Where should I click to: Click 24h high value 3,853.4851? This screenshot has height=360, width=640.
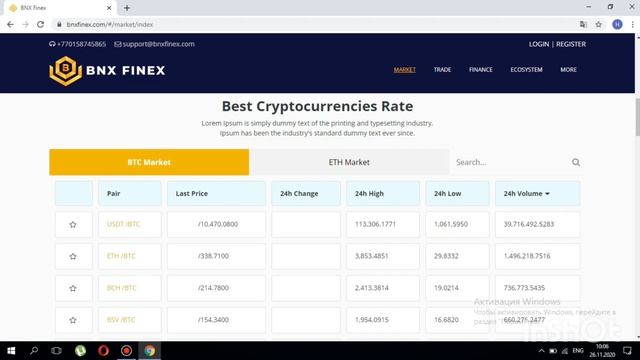coord(371,256)
